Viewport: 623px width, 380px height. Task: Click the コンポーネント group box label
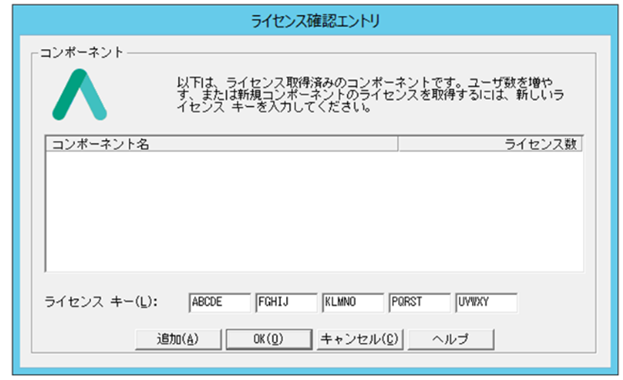(81, 52)
